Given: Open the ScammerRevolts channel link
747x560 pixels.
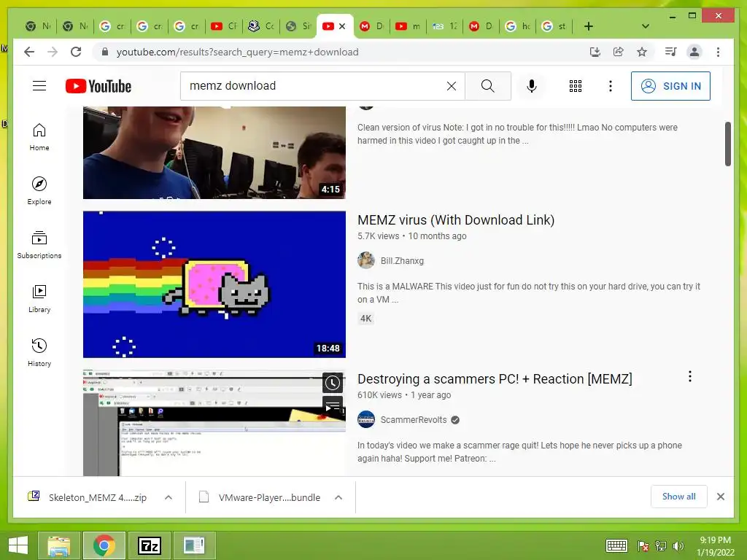Looking at the screenshot, I should (414, 420).
